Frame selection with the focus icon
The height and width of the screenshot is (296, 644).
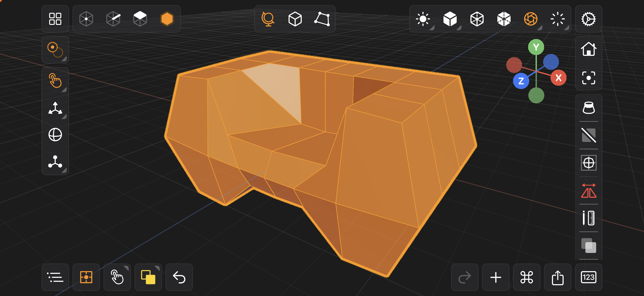[589, 78]
